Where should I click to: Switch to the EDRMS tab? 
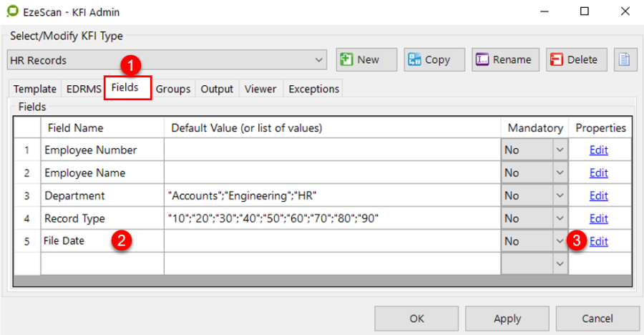83,89
